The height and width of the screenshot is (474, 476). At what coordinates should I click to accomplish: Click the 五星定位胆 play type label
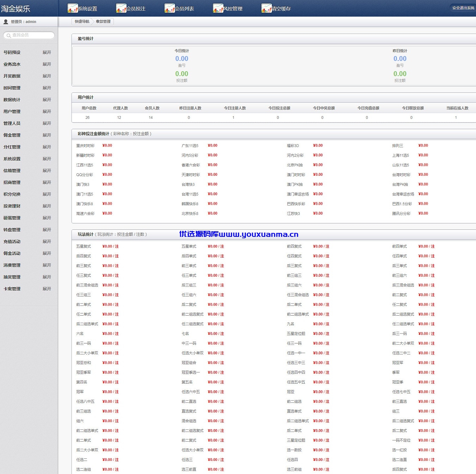296,334
